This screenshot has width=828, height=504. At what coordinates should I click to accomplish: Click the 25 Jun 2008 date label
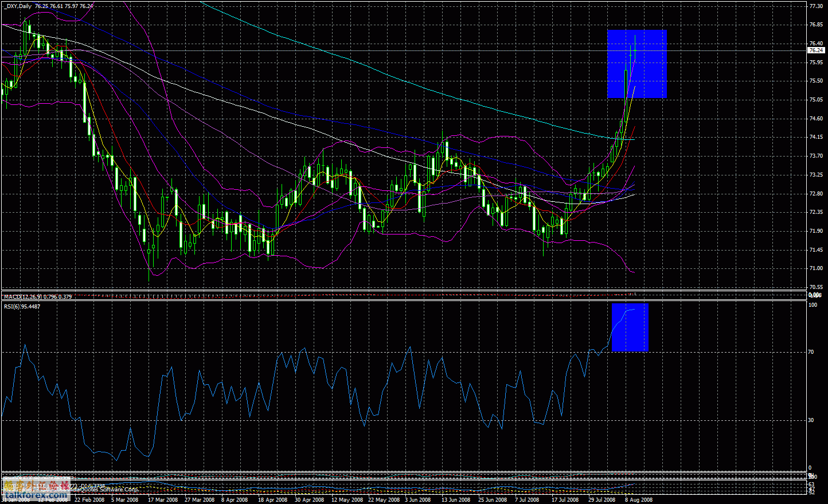[x=493, y=500]
